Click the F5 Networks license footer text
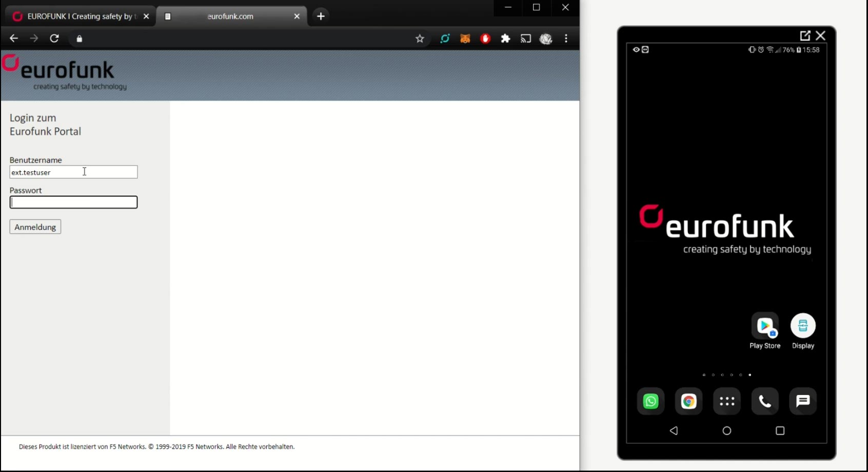 [x=156, y=446]
